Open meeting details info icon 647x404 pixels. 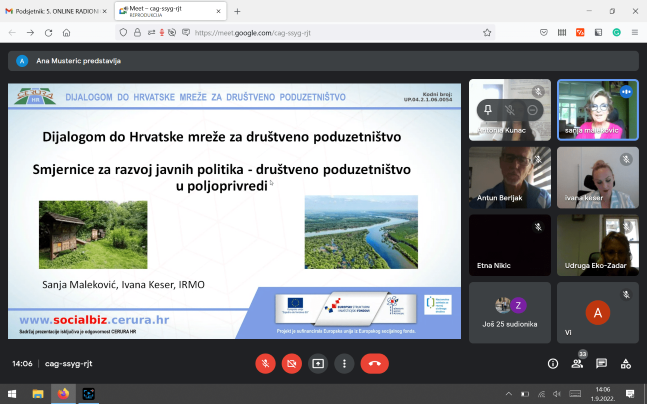tap(553, 364)
